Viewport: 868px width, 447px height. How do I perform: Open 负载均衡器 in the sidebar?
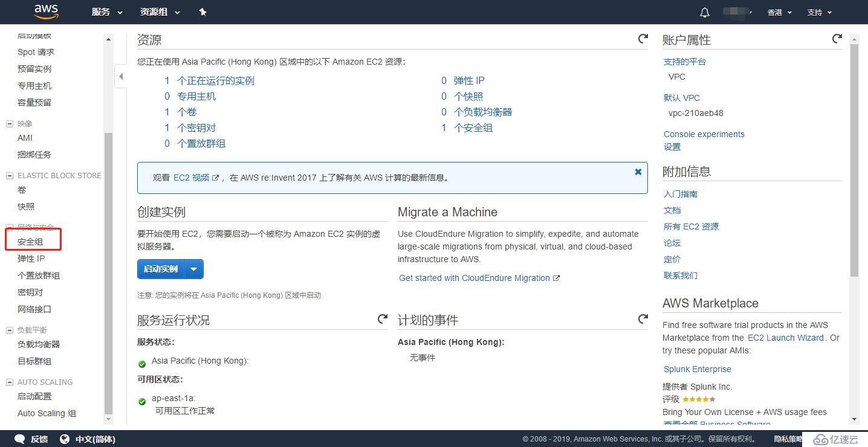pyautogui.click(x=39, y=344)
